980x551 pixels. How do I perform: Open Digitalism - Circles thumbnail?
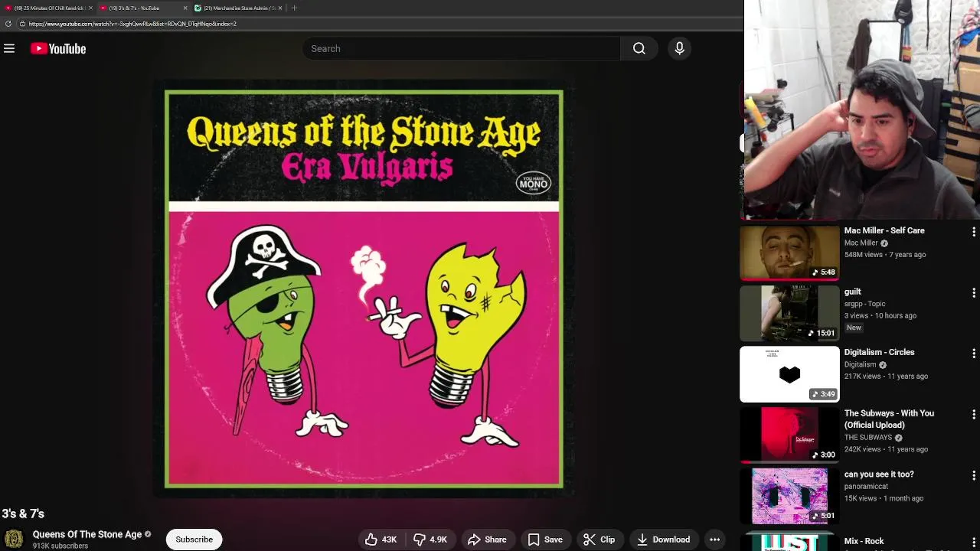point(789,374)
